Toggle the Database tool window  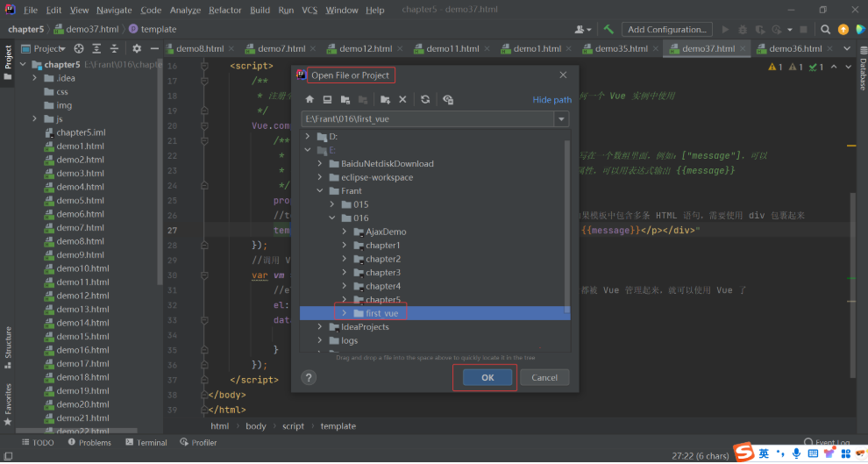click(863, 68)
